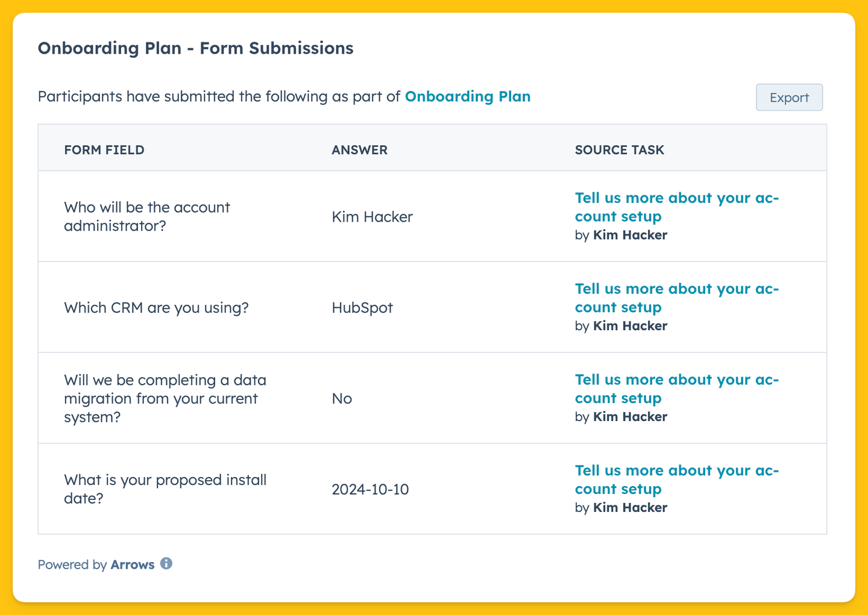Click the Form Submissions page title
Viewport: 868px width, 615px height.
pos(195,48)
